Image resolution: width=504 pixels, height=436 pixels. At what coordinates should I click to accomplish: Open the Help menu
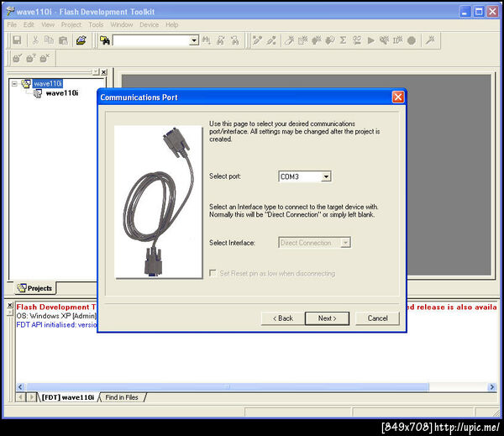[x=172, y=24]
